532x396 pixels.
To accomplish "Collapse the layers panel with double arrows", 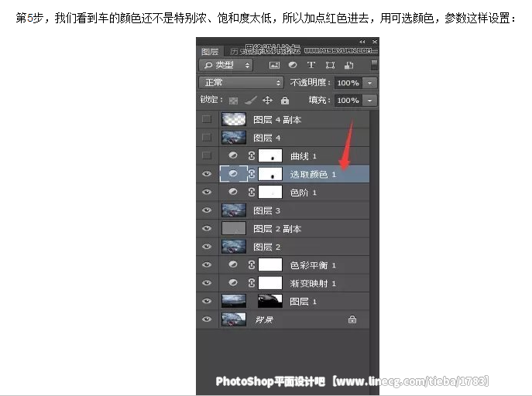I will [362, 42].
